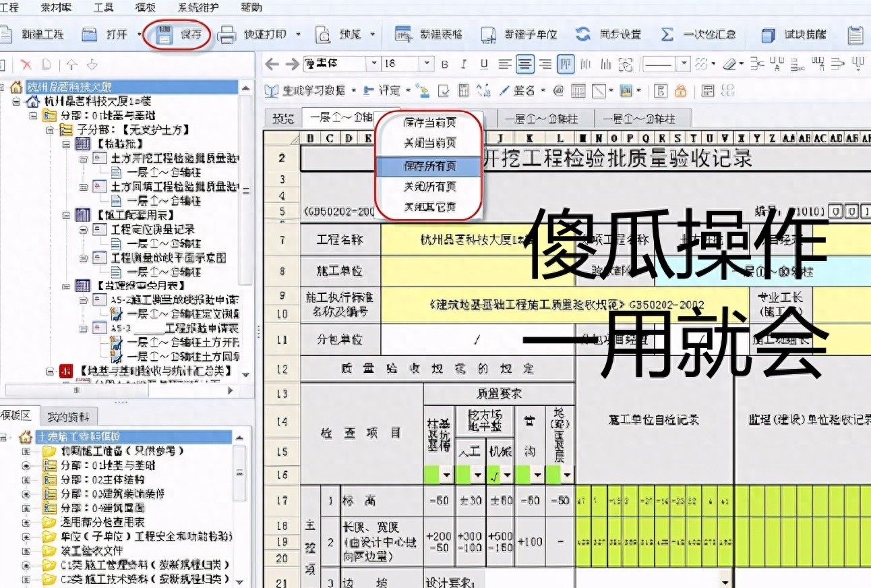Click the red delete X icon
Viewport: 871px width, 588px height.
(x=26, y=65)
